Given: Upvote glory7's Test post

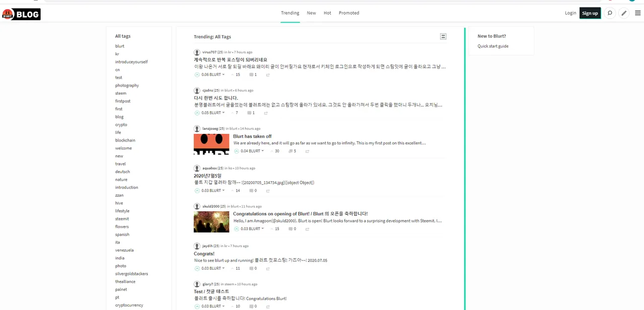Looking at the screenshot, I should pos(197,306).
